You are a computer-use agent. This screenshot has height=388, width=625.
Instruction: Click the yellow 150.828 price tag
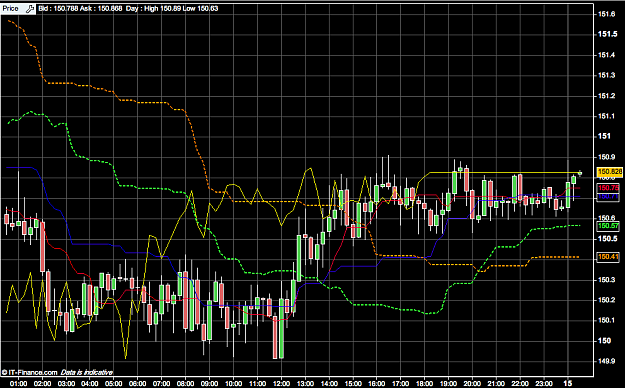point(609,172)
